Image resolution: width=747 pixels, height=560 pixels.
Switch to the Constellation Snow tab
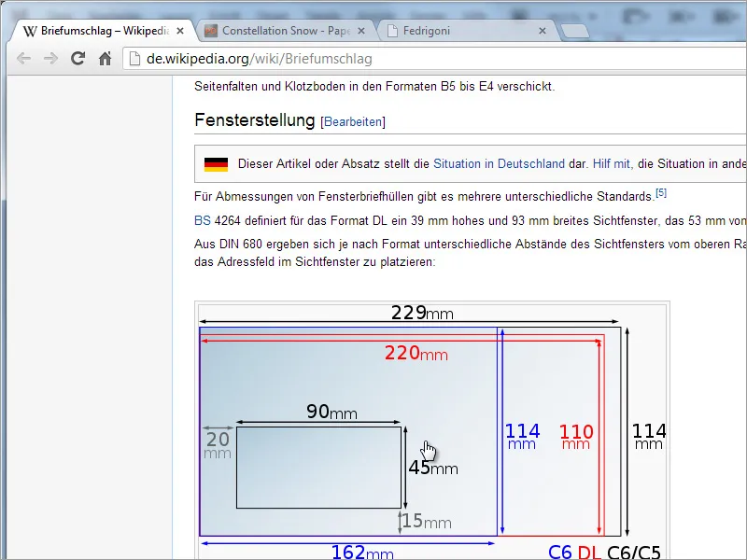[286, 31]
